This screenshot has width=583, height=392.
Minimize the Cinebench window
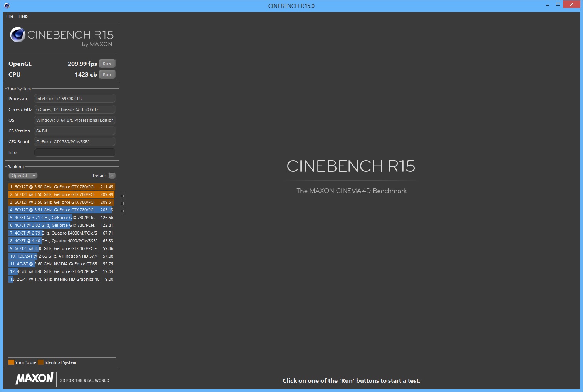point(547,5)
